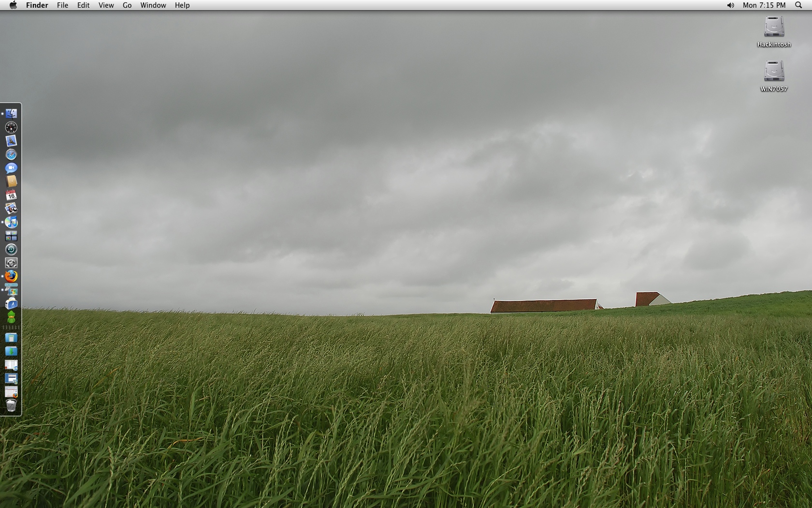
Task: Open Adium green duck icon
Action: [x=11, y=317]
